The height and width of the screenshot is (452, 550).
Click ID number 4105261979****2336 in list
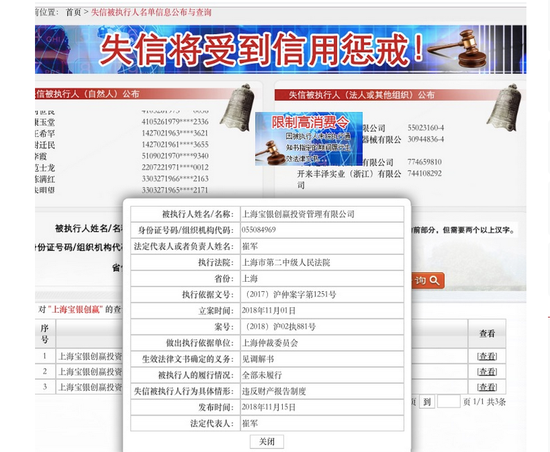point(175,122)
